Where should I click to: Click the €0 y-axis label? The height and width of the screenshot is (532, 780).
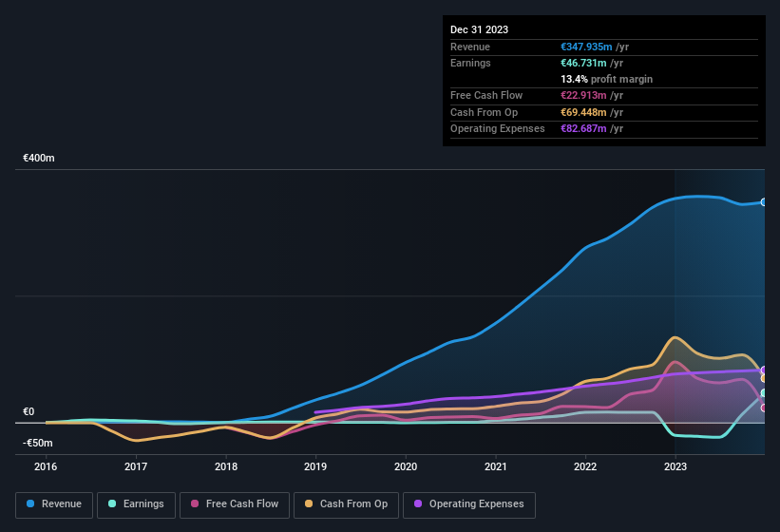(x=29, y=411)
